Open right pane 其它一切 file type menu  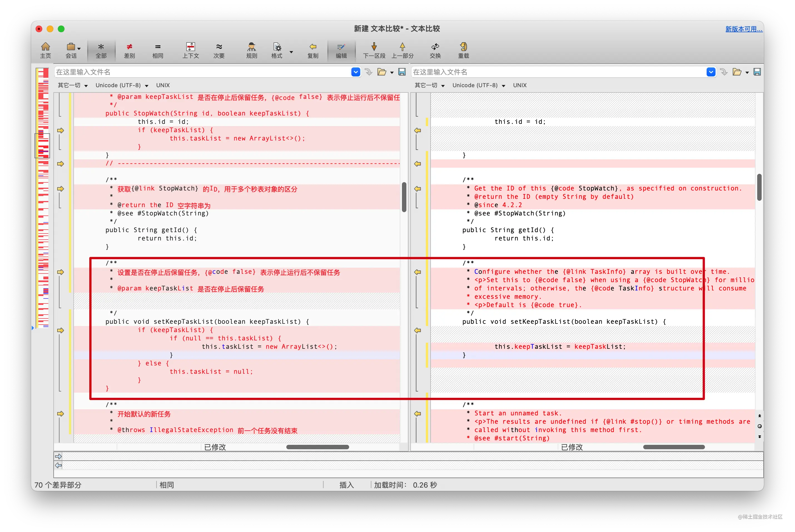click(x=429, y=86)
